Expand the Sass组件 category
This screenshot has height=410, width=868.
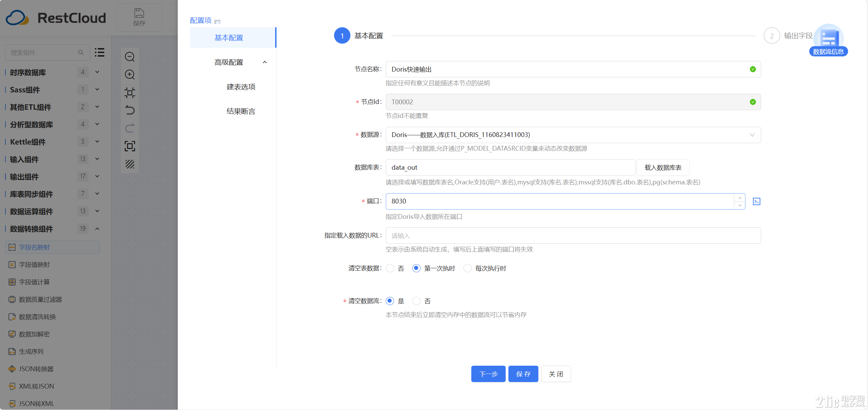tap(97, 89)
